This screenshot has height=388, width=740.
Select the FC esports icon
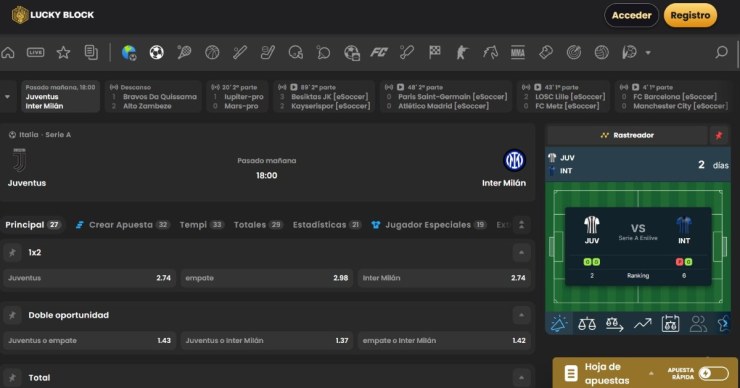[x=379, y=52]
